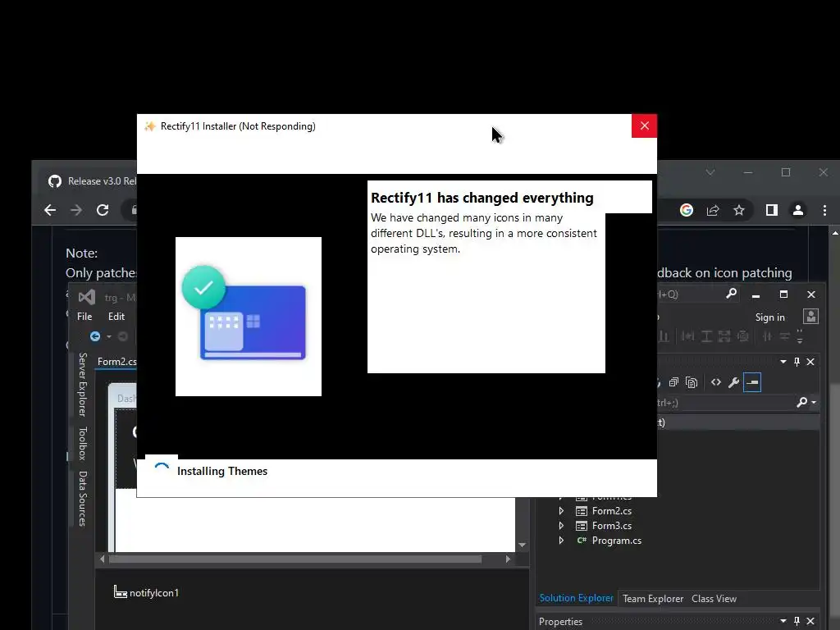Expand the Form3.cs tree node
The image size is (840, 630).
tap(561, 526)
